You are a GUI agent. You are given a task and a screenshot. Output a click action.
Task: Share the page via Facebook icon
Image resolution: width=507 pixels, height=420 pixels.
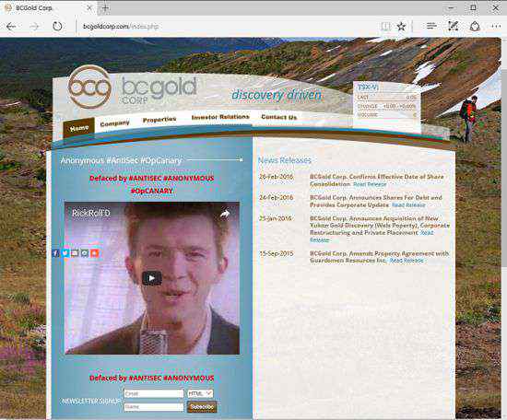[55, 253]
